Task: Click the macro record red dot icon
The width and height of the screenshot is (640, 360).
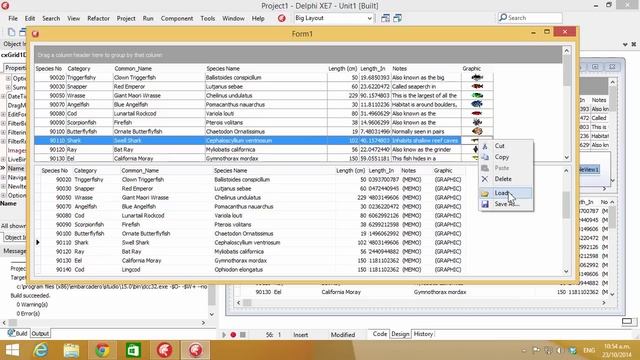Action: (233, 335)
